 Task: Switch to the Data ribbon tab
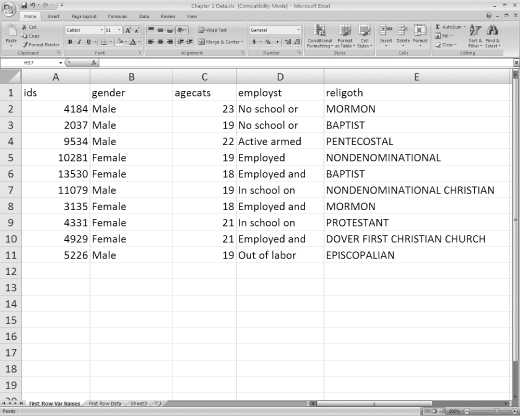click(144, 16)
